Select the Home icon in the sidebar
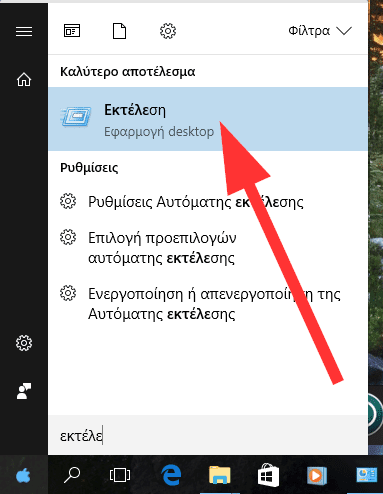Image resolution: width=383 pixels, height=494 pixels. [24, 80]
